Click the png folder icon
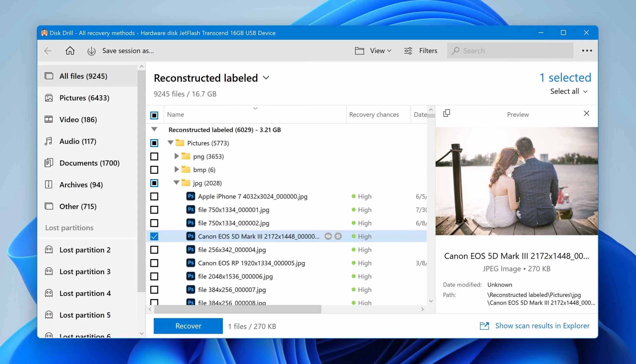 tap(186, 156)
